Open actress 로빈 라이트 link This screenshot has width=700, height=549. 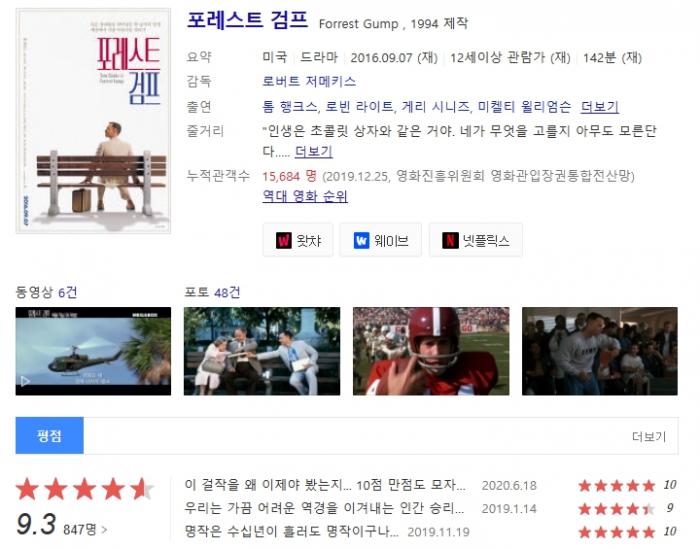point(358,107)
